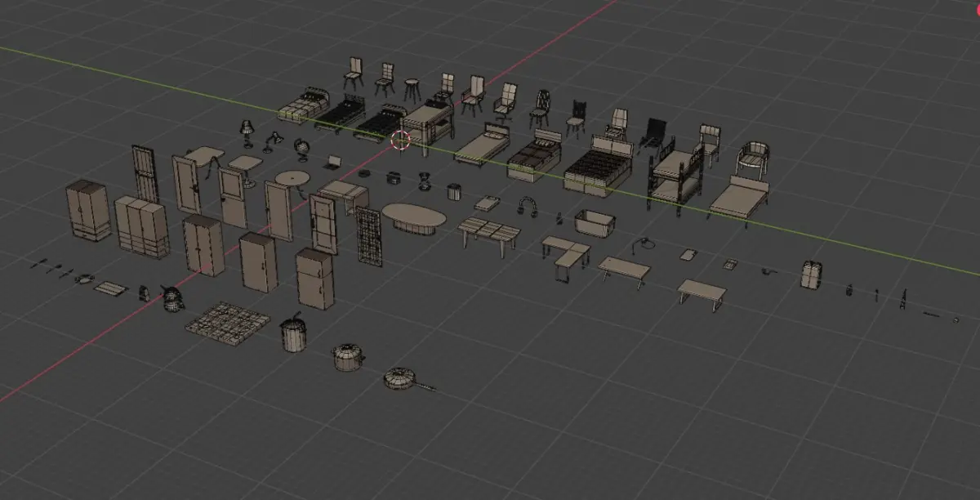Select the dark folding deck chair

(653, 136)
